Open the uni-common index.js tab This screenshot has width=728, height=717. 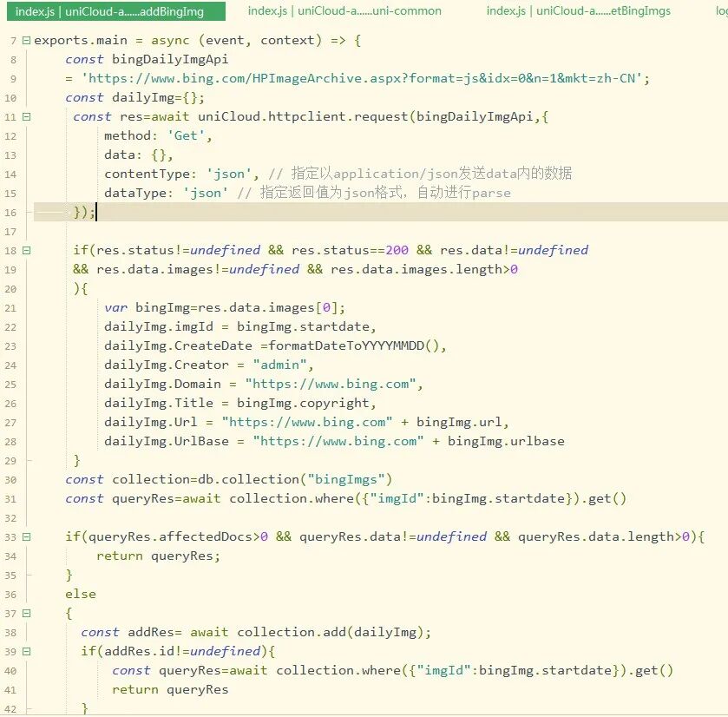344,10
